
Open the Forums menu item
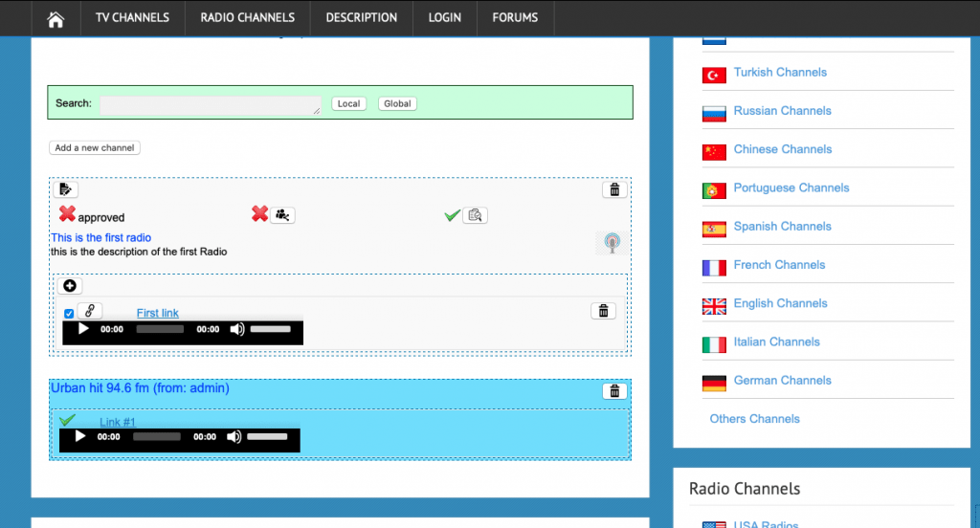pos(515,17)
